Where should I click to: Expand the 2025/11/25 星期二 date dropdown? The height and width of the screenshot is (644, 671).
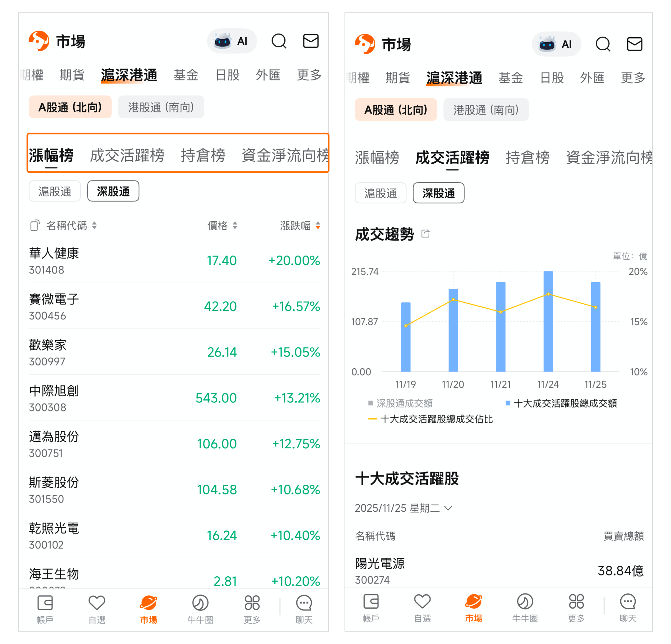[x=404, y=508]
